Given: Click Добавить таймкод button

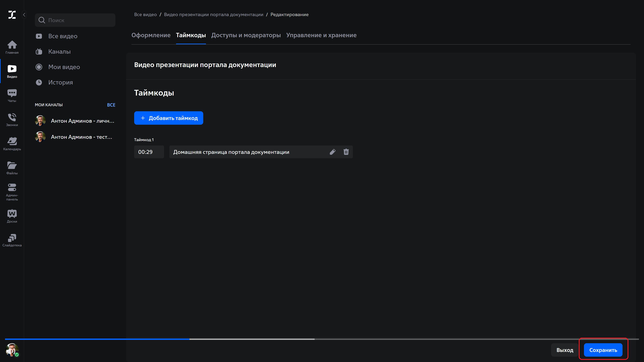Looking at the screenshot, I should coord(169,118).
